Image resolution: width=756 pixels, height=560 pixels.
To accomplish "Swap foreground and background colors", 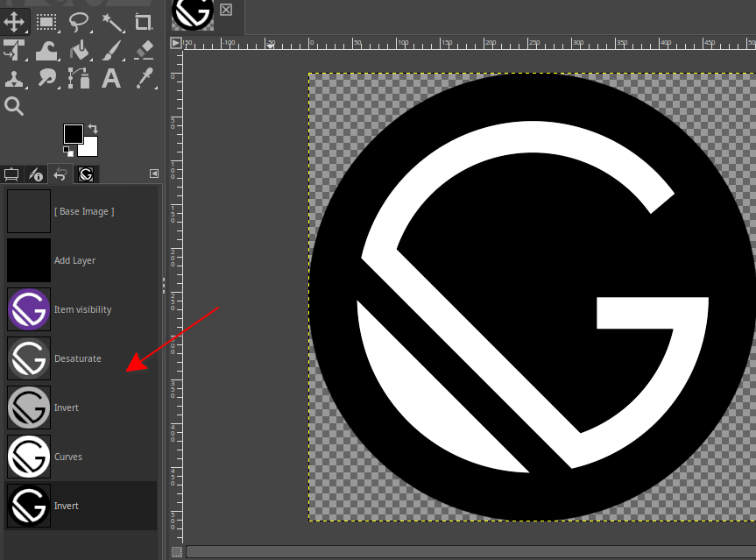I will 93,129.
